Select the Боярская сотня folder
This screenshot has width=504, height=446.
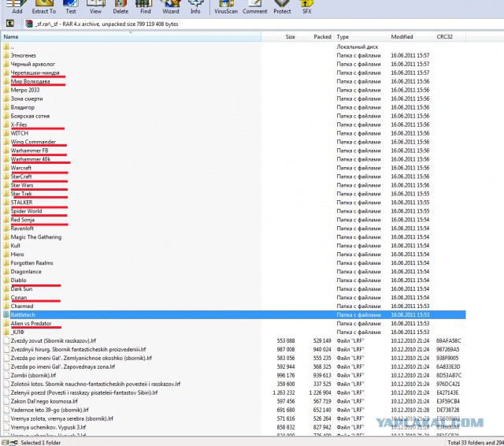[234, 116]
